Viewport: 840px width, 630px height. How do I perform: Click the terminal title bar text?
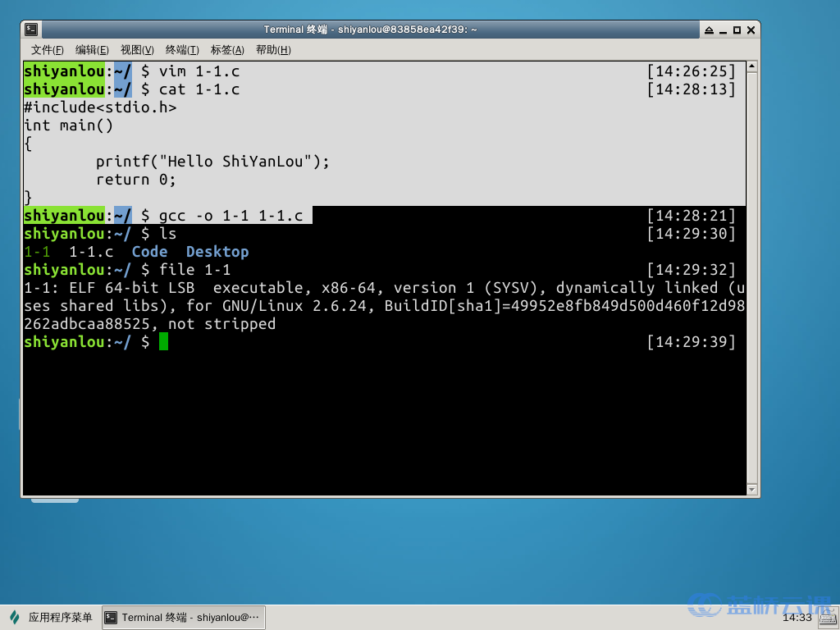click(x=370, y=30)
